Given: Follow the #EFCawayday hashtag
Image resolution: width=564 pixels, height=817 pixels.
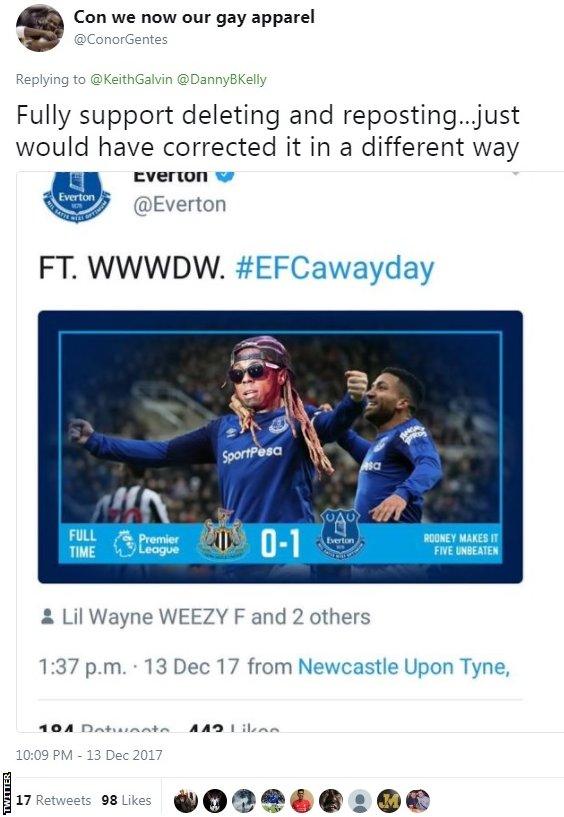Looking at the screenshot, I should (x=335, y=268).
